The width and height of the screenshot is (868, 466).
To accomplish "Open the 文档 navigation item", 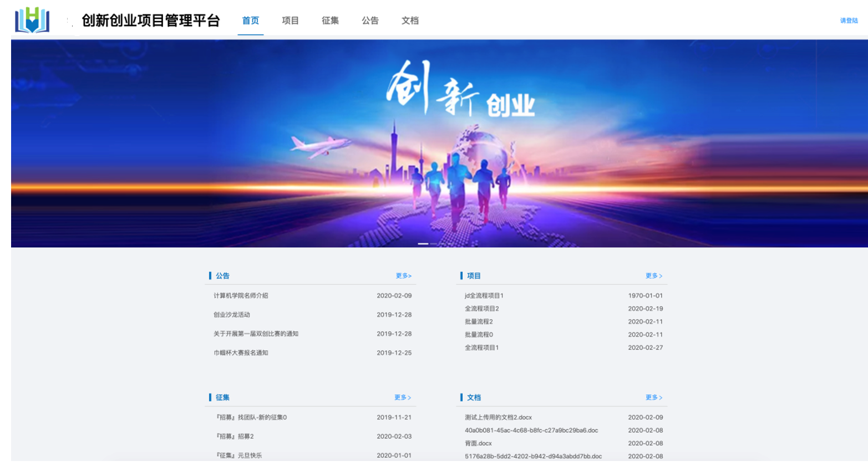I will point(410,21).
